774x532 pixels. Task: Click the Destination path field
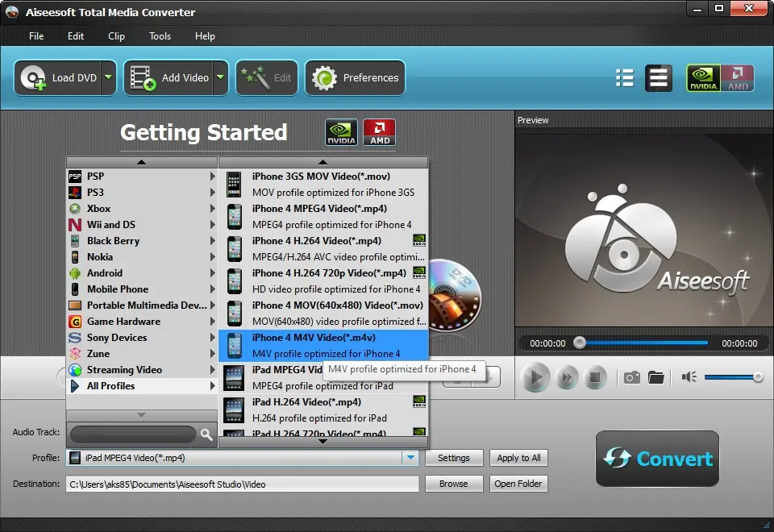[243, 484]
